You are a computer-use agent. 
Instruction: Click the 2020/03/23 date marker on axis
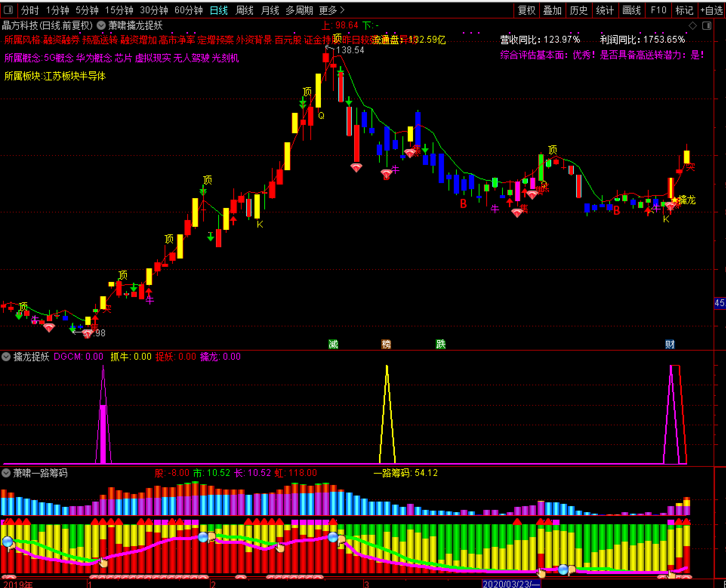point(512,584)
